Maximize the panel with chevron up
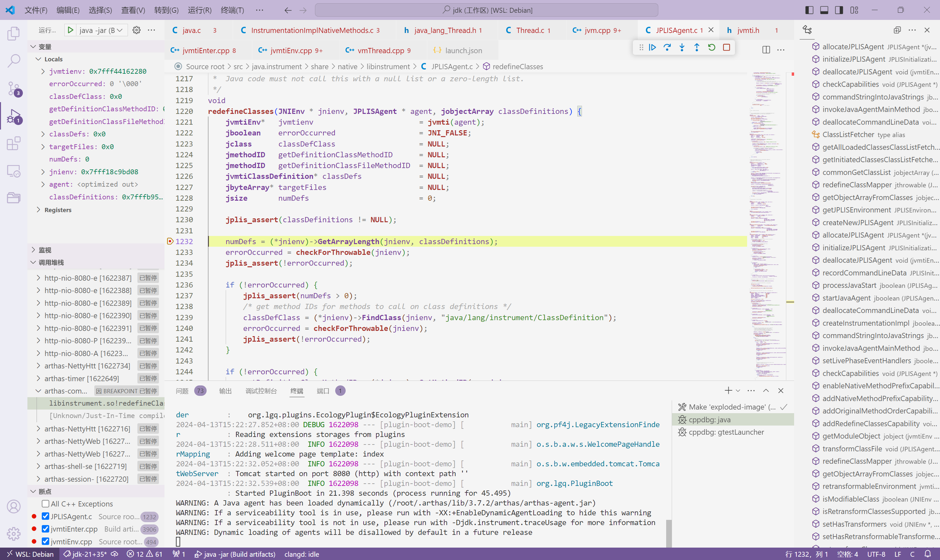Viewport: 940px width, 560px height. click(766, 391)
